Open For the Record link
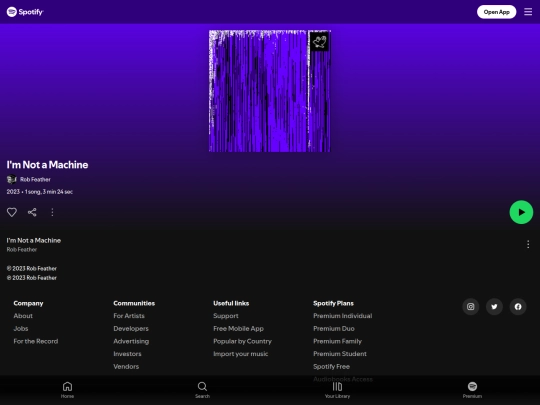540x405 pixels. (x=36, y=341)
